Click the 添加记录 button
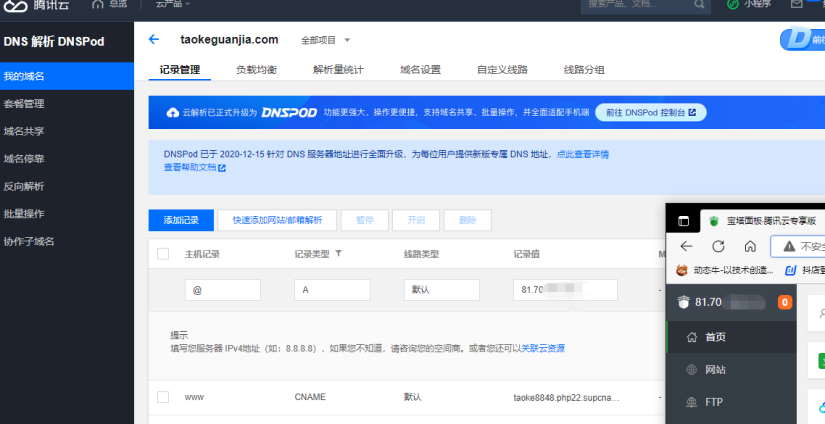 181,220
